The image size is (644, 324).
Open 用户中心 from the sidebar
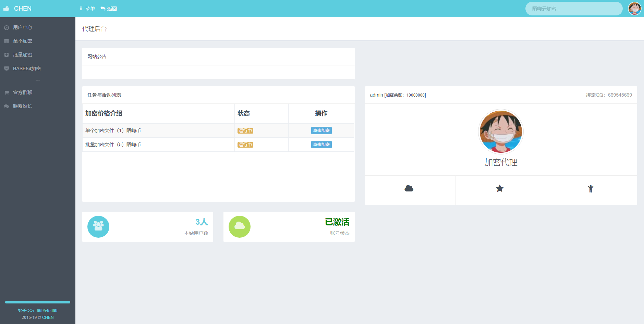click(22, 27)
